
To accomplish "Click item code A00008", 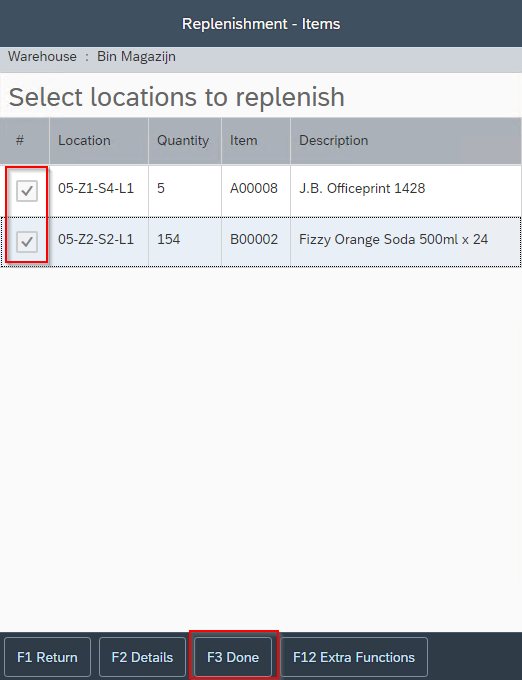I will coord(254,188).
